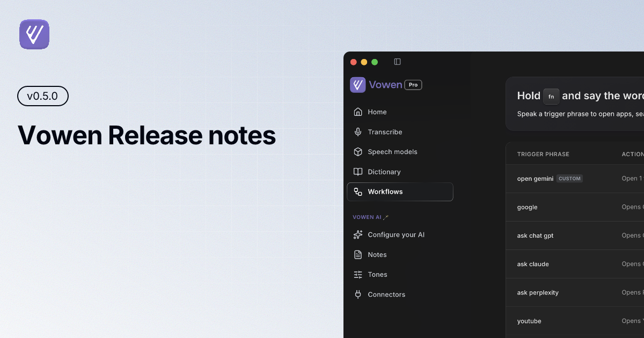Image resolution: width=644 pixels, height=338 pixels.
Task: Click the Transcribe microphone icon
Action: (358, 132)
